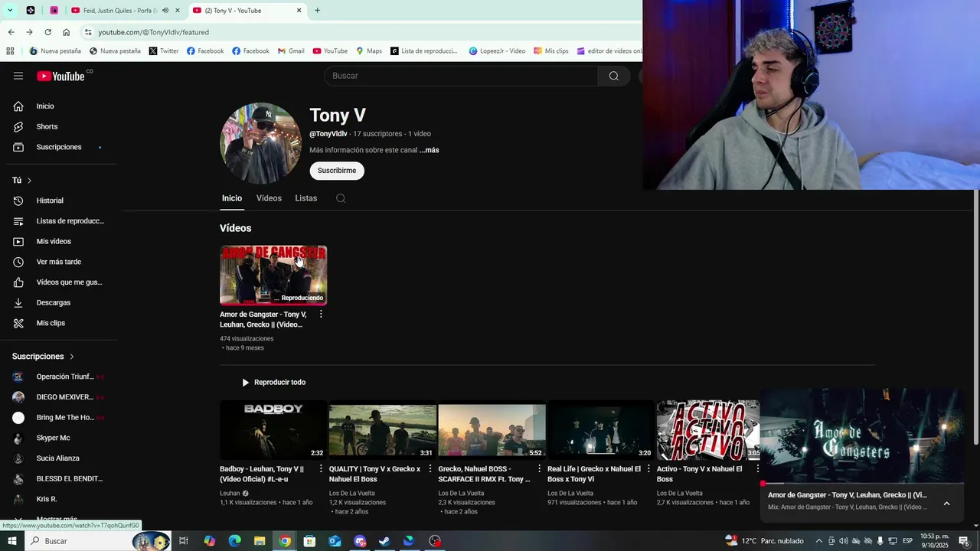Seek on the miniplayer progress bar
980x551 pixels.
click(x=862, y=484)
